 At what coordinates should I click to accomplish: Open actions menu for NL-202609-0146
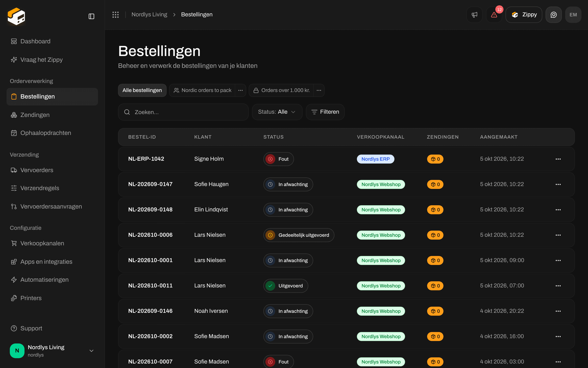558,311
